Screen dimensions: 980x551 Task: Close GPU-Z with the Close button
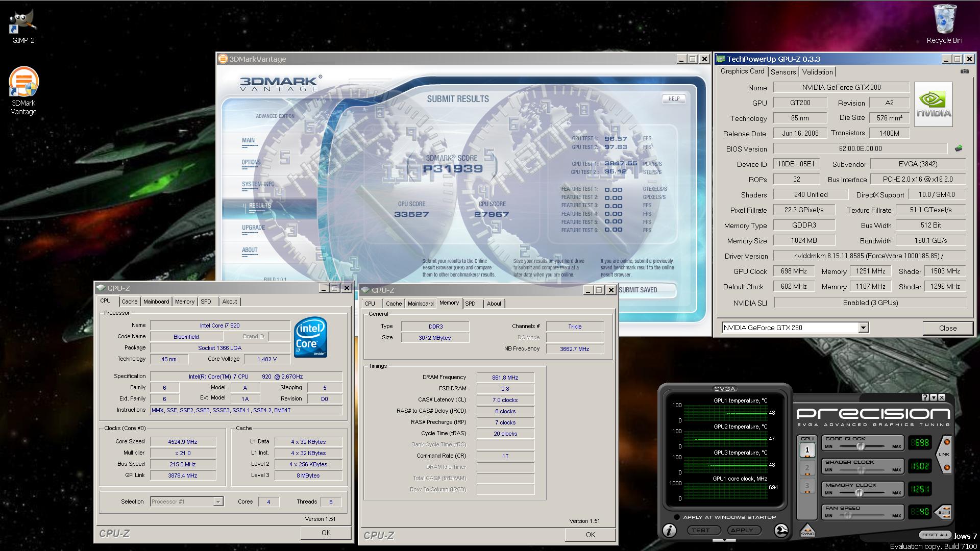[x=947, y=328]
